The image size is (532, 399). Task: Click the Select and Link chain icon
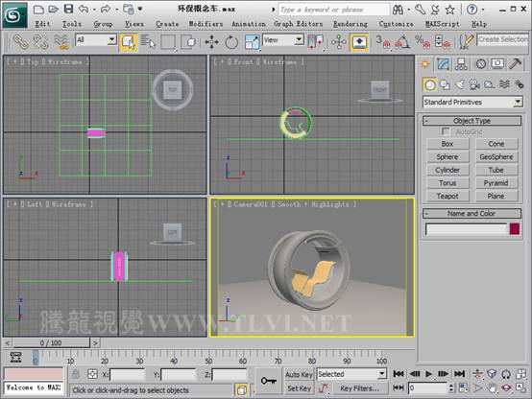(20, 42)
